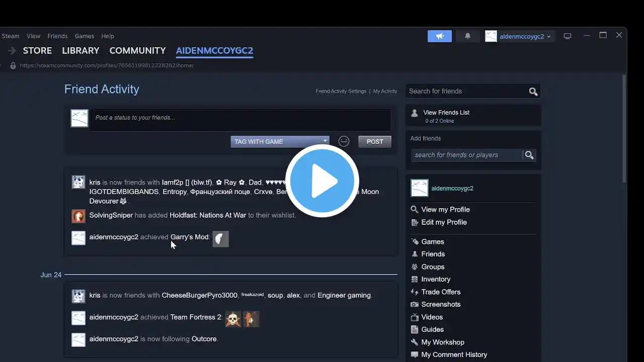Open Steam announcements megaphone button
The width and height of the screenshot is (644, 362).
pyautogui.click(x=440, y=36)
